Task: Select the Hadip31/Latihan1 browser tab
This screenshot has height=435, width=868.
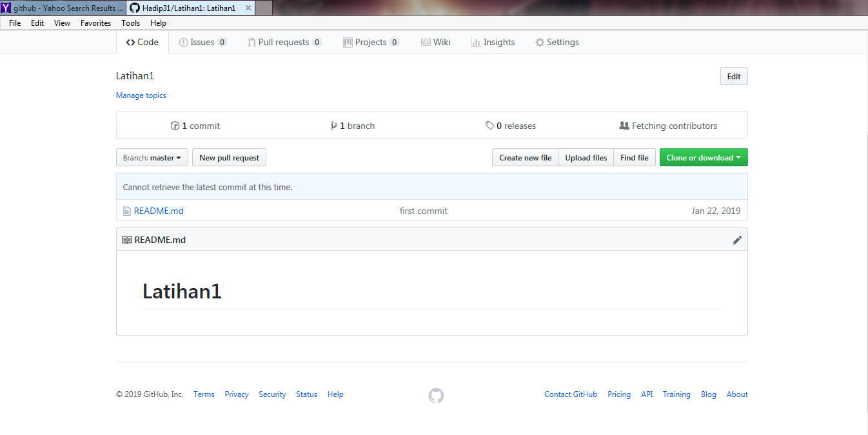Action: pos(192,8)
